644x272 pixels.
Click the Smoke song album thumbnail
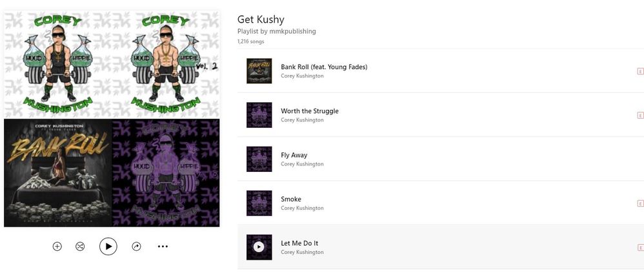pos(259,203)
